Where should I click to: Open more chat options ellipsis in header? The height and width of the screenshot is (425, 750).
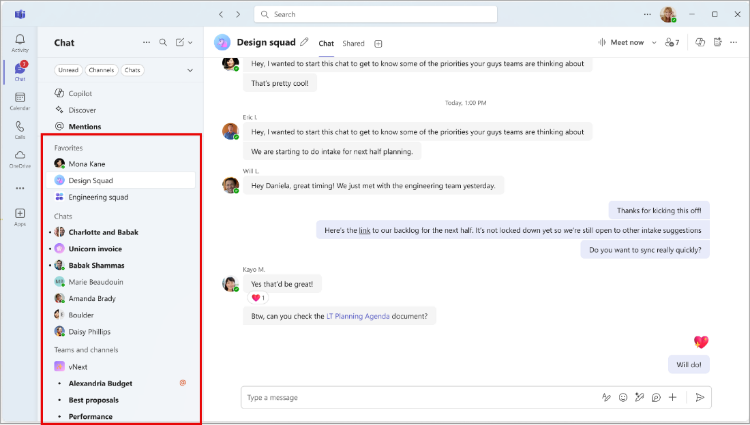(733, 43)
